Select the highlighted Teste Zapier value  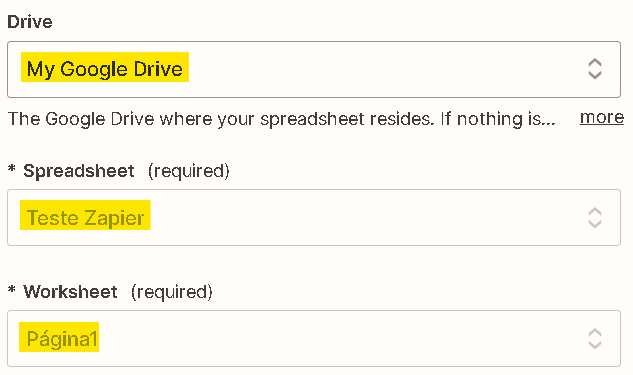85,215
